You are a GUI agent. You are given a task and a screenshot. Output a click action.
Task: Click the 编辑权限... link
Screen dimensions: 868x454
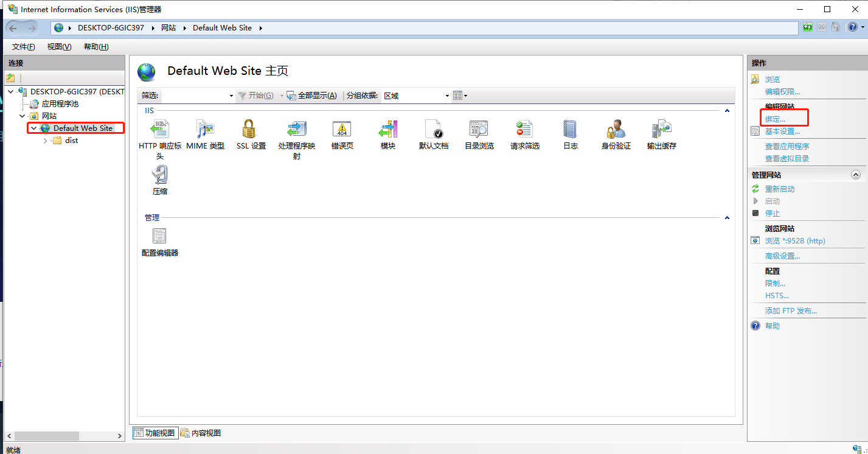[x=782, y=92]
